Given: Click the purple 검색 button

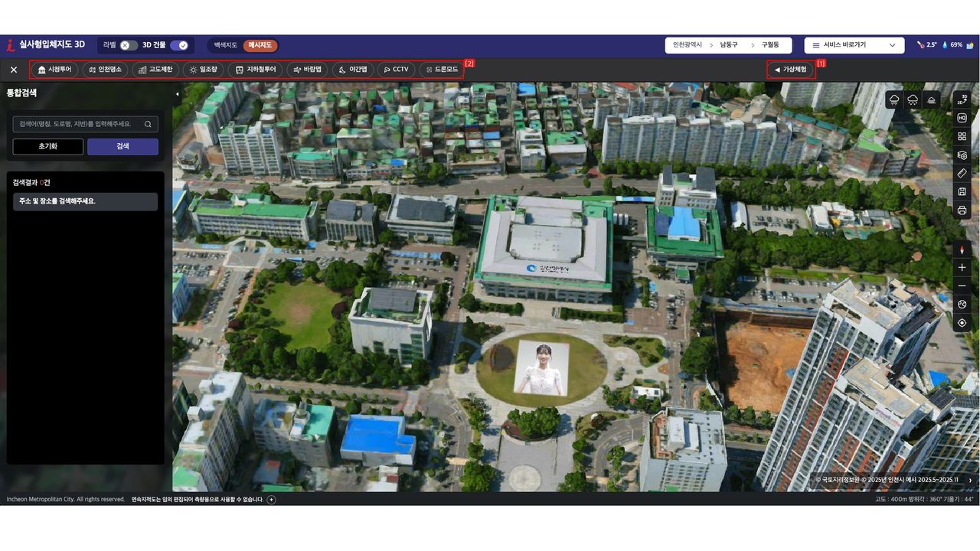Looking at the screenshot, I should pyautogui.click(x=122, y=146).
